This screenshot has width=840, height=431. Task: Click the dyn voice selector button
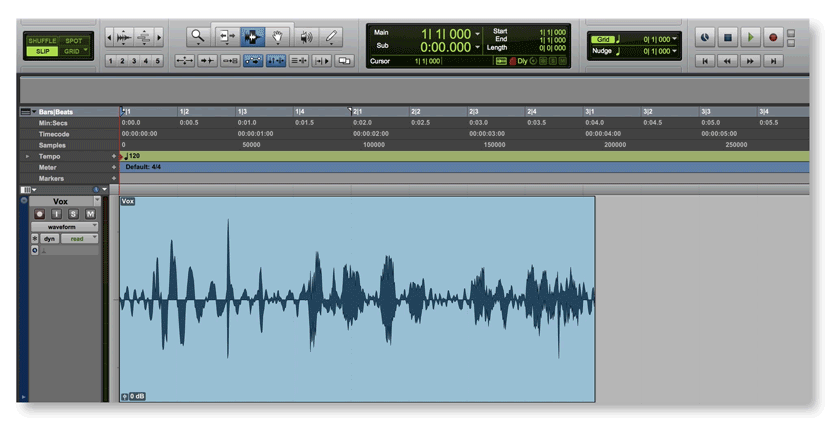[x=49, y=239]
